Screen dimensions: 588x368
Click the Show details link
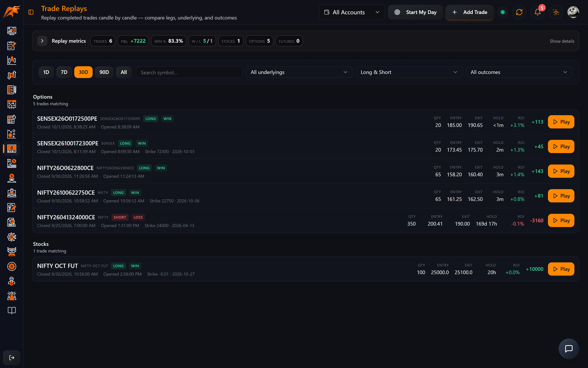[562, 41]
